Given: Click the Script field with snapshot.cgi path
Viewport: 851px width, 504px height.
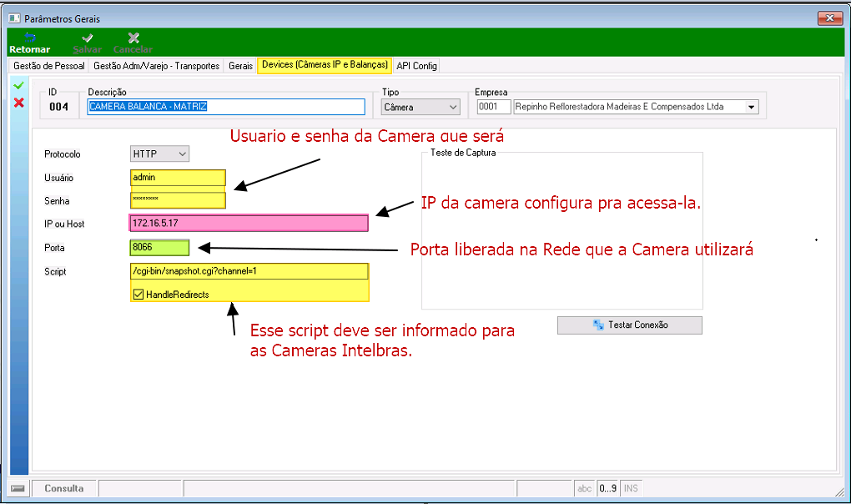Looking at the screenshot, I should (x=249, y=271).
